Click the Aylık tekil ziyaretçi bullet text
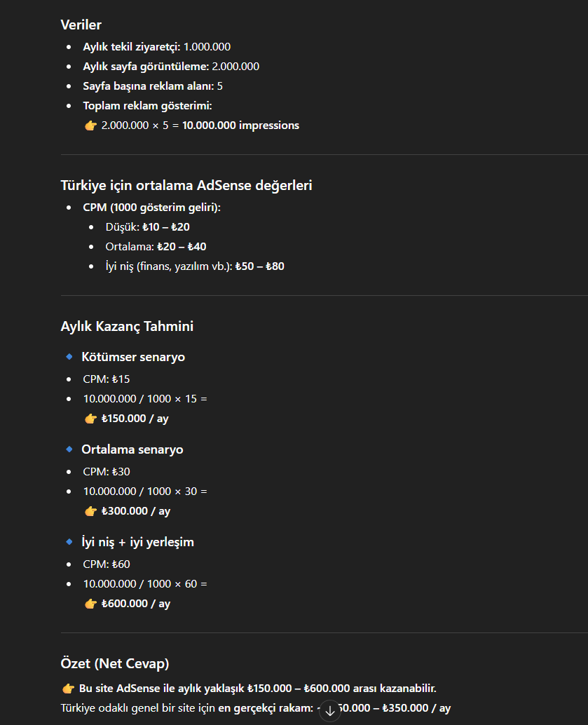 tap(157, 47)
